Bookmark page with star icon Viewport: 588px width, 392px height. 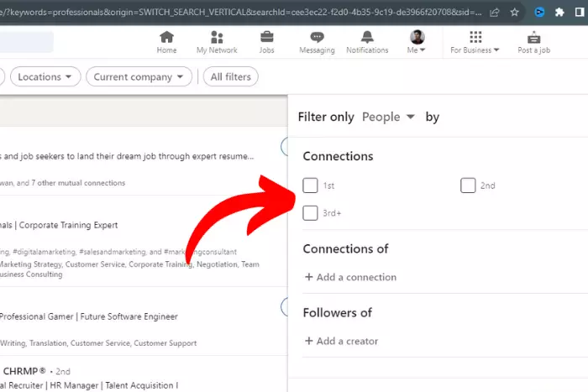pos(514,13)
